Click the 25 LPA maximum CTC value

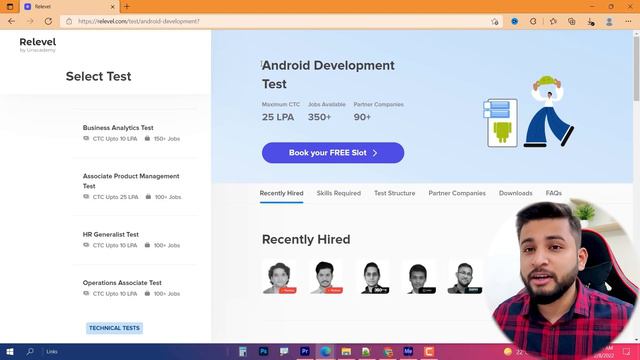pyautogui.click(x=278, y=117)
